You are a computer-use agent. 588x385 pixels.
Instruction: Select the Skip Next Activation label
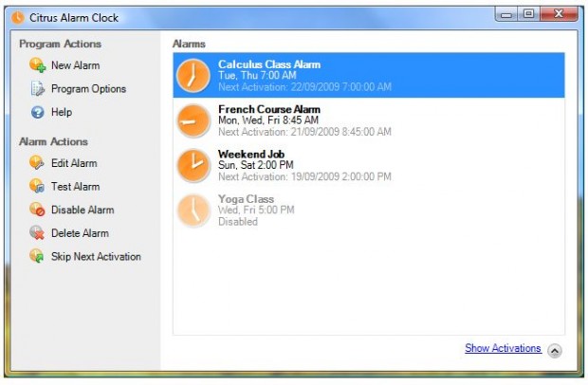coord(96,256)
